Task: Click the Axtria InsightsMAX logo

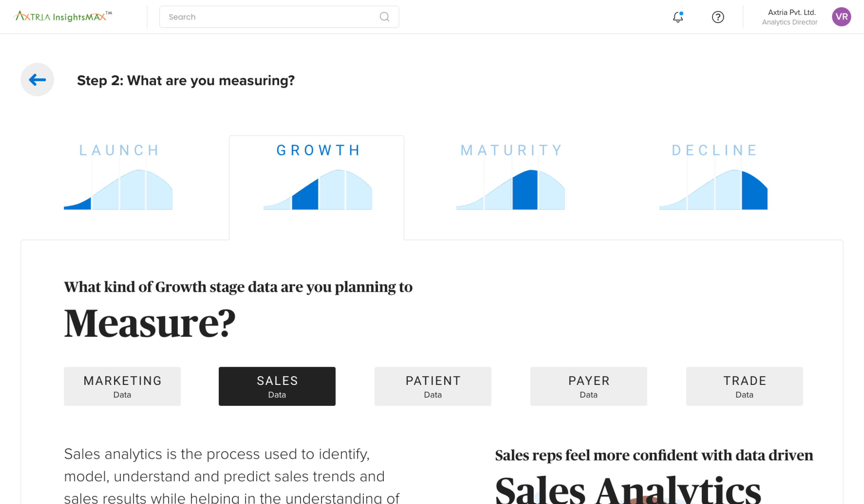Action: click(x=62, y=15)
